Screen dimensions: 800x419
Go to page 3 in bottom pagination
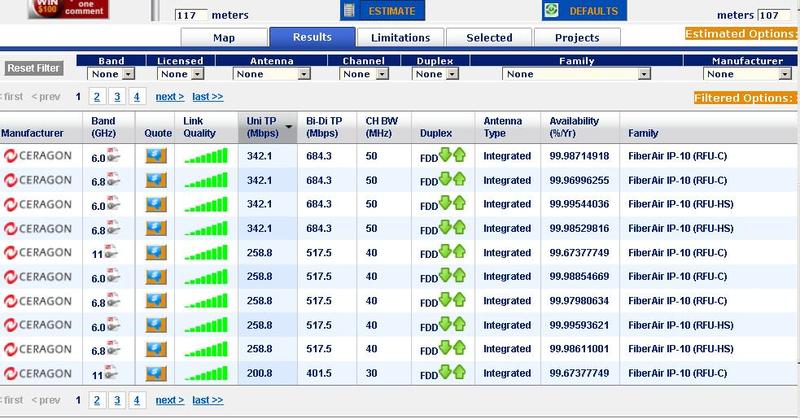tap(117, 400)
